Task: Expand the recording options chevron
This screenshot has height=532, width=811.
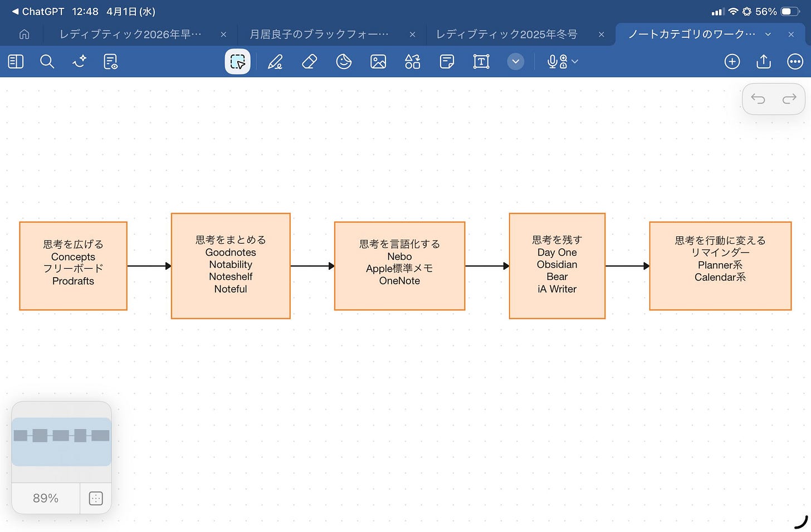Action: pos(575,62)
